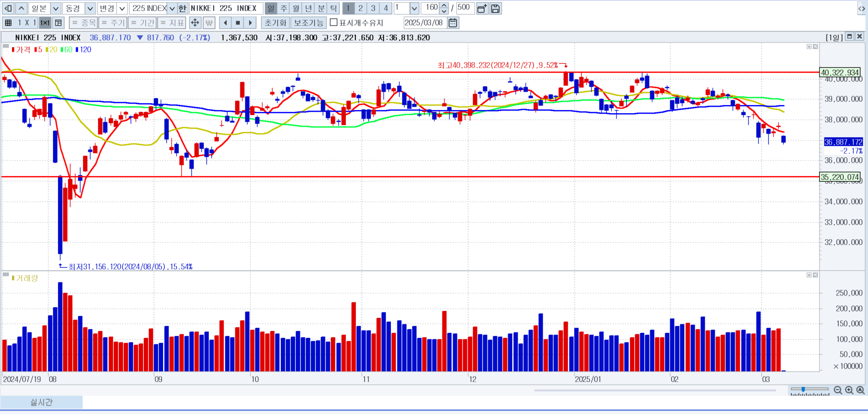Screen dimensions: 868x414
Task: Select the 년 yearly period button
Action: click(x=308, y=9)
